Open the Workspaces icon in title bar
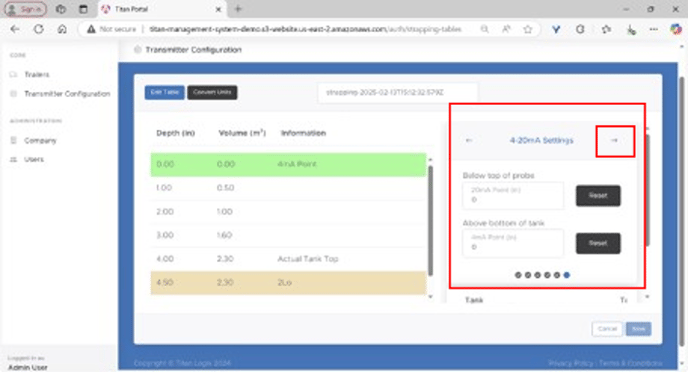 (x=61, y=9)
